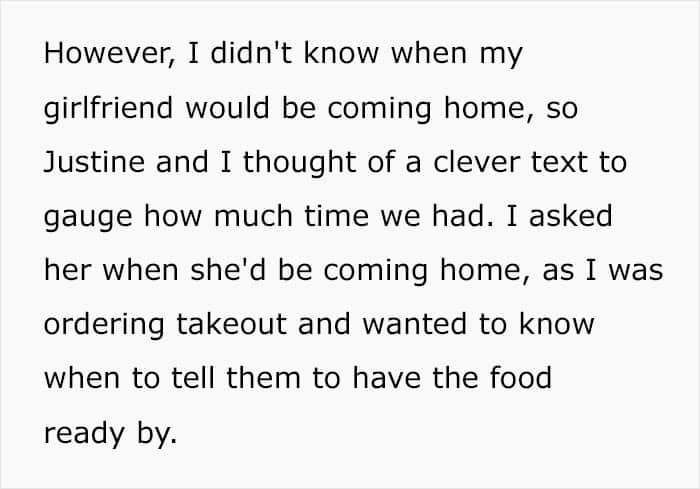Screen dimensions: 700x489
Task: Click the word "girlfriend" in second line
Action: click(x=108, y=109)
